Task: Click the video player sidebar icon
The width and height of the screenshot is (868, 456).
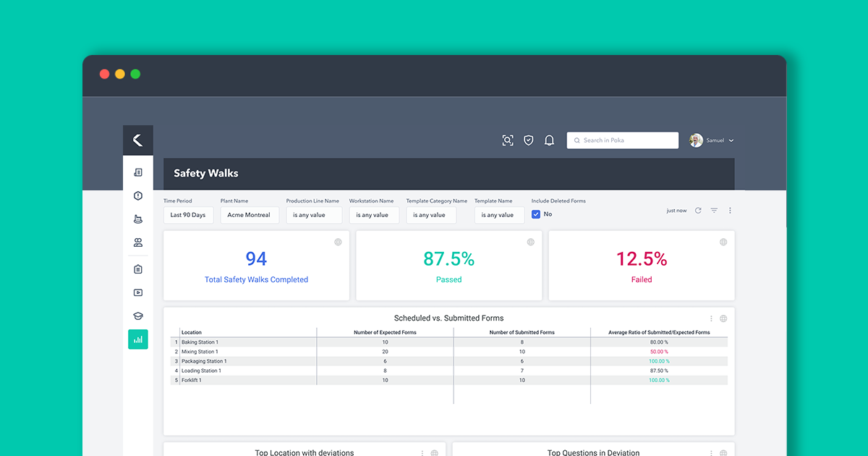Action: click(138, 292)
